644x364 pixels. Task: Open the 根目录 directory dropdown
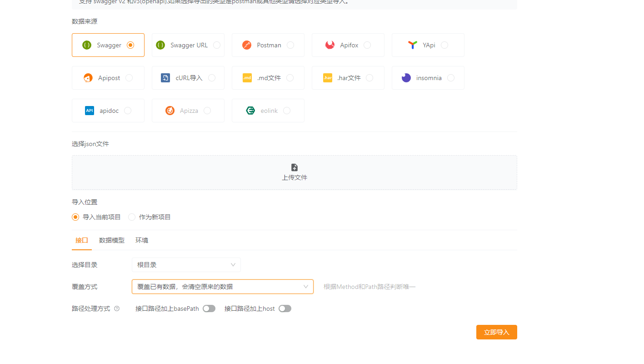(x=186, y=264)
